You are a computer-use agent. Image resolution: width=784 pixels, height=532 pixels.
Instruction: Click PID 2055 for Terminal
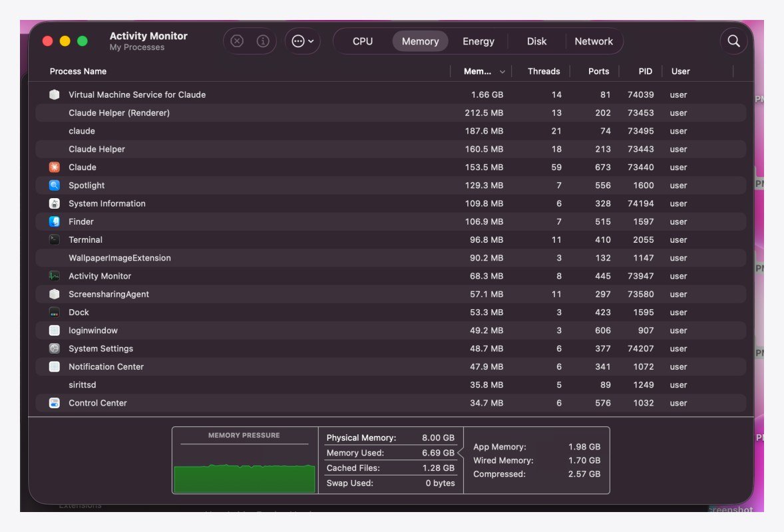click(x=643, y=240)
